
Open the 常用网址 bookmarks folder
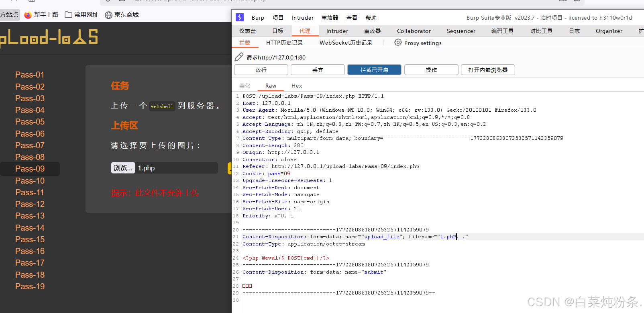coord(82,15)
